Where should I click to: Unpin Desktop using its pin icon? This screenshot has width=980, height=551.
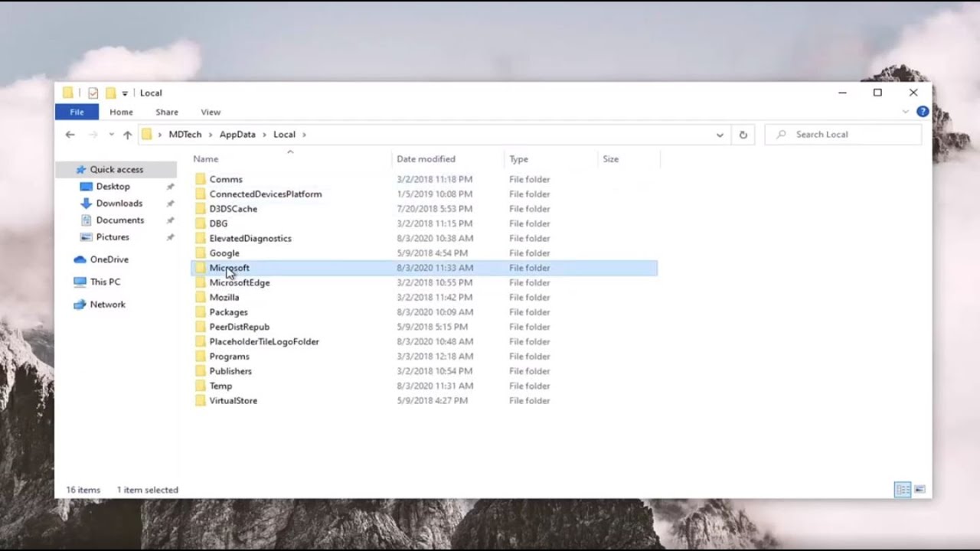170,187
